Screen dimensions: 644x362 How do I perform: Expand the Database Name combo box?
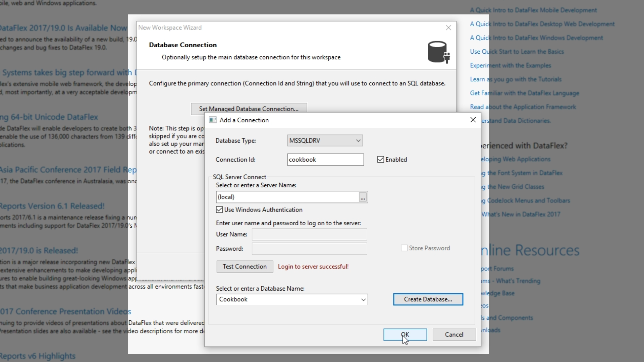[363, 300]
